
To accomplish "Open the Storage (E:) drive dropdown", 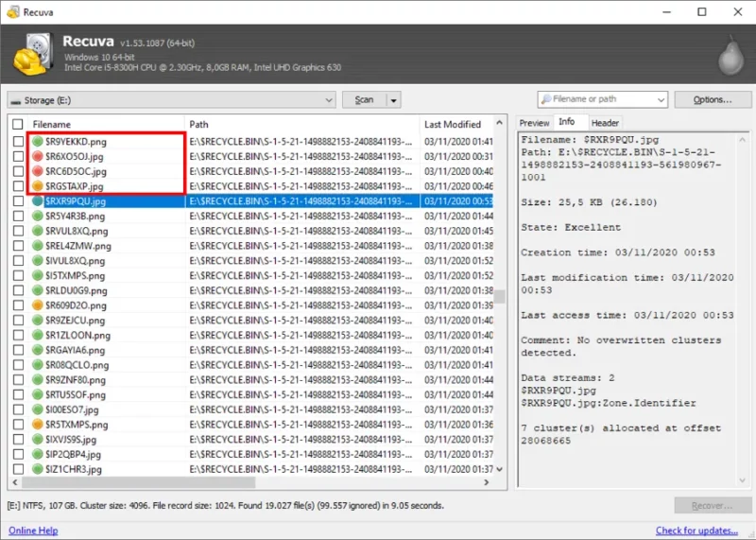I will pyautogui.click(x=171, y=100).
